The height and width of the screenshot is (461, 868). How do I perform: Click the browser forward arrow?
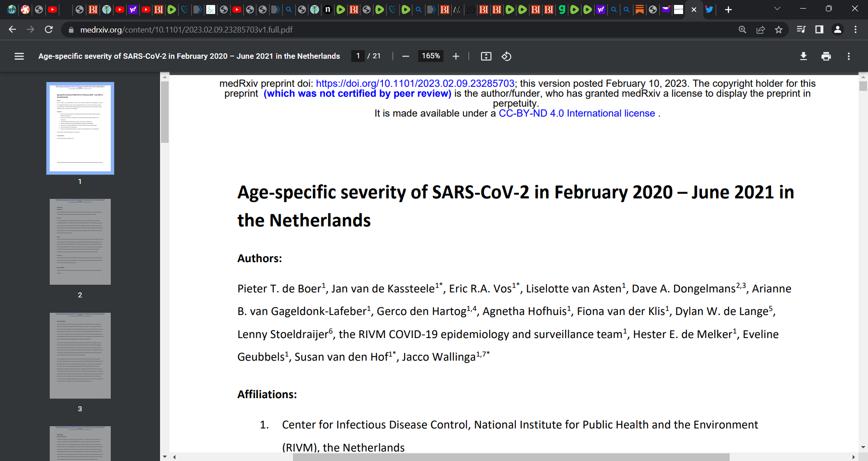pyautogui.click(x=30, y=29)
